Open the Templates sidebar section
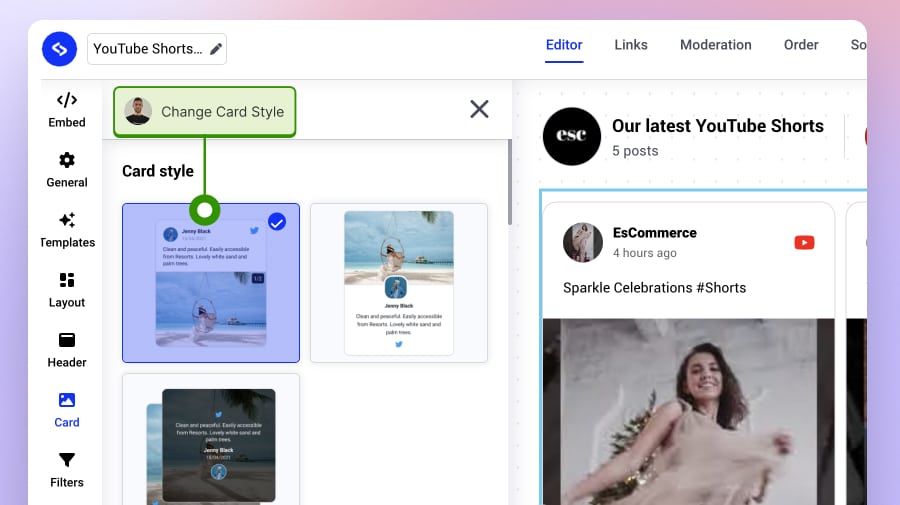 click(67, 230)
